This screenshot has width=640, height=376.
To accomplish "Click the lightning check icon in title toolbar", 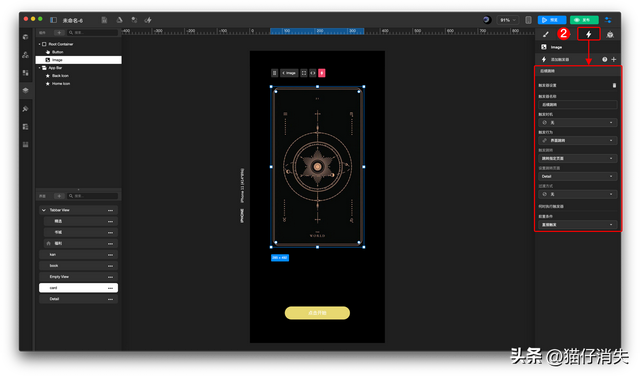I will click(148, 20).
